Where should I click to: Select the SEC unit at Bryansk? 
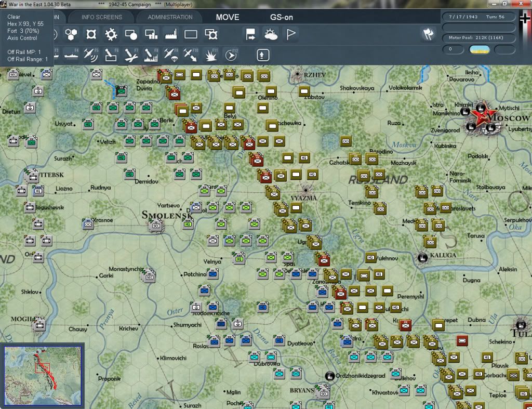[x=324, y=393]
